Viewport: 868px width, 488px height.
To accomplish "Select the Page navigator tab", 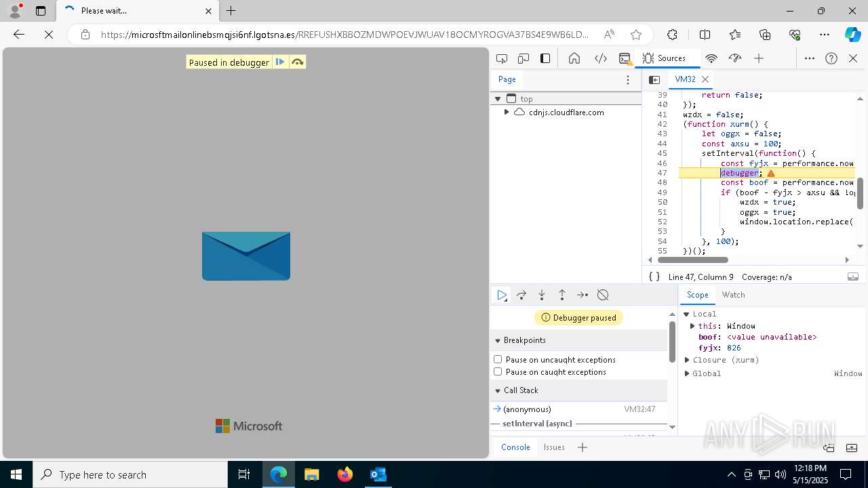I will pos(507,79).
